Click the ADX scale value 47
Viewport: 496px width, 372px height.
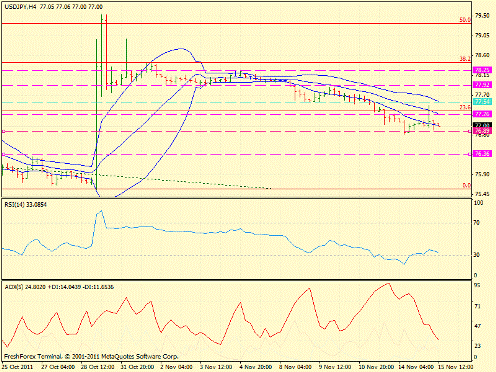tap(477, 326)
